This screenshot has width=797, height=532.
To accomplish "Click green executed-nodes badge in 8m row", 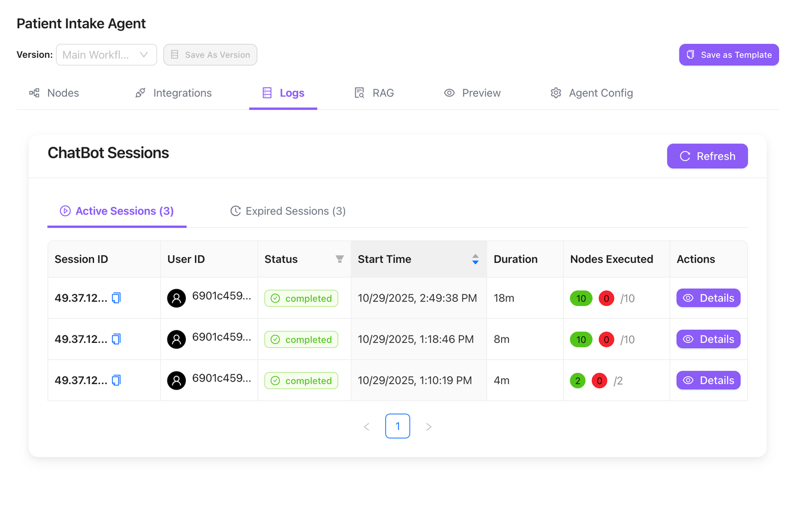I will tap(581, 339).
